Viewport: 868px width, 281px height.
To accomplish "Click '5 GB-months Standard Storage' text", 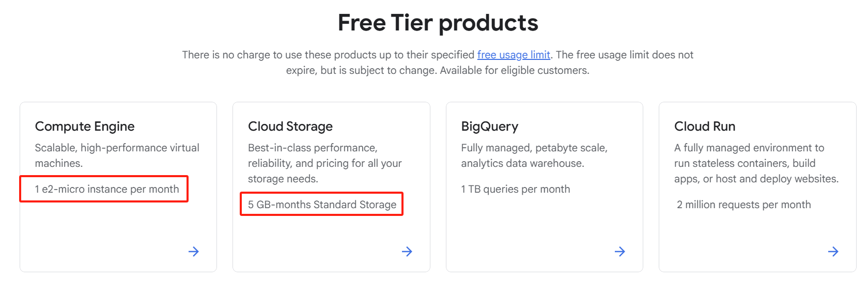I will point(322,205).
